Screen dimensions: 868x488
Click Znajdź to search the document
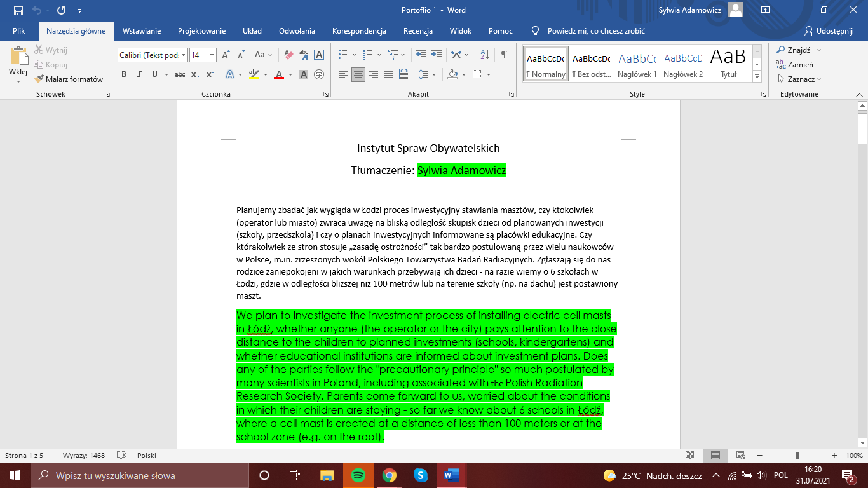click(794, 50)
